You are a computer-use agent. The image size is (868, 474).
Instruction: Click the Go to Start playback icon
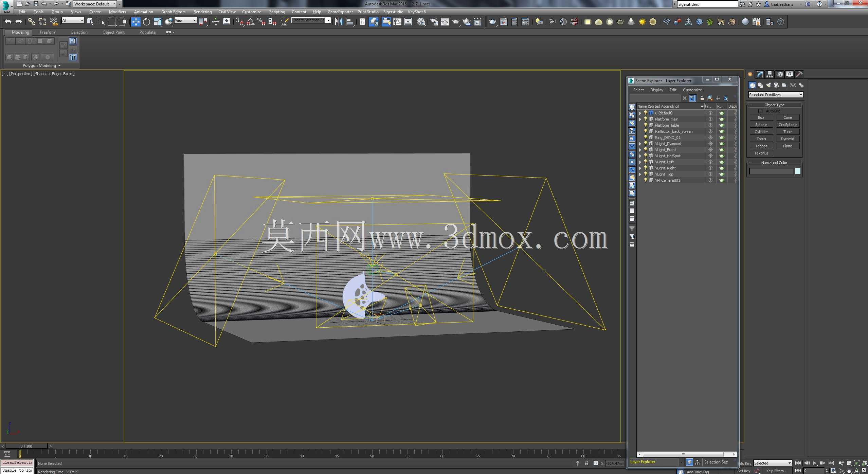pyautogui.click(x=798, y=463)
